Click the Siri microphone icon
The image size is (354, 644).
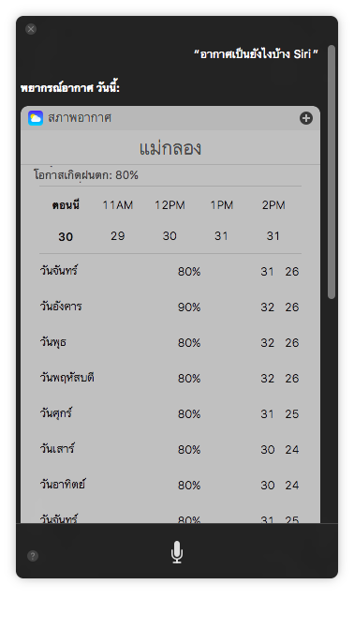tap(177, 552)
